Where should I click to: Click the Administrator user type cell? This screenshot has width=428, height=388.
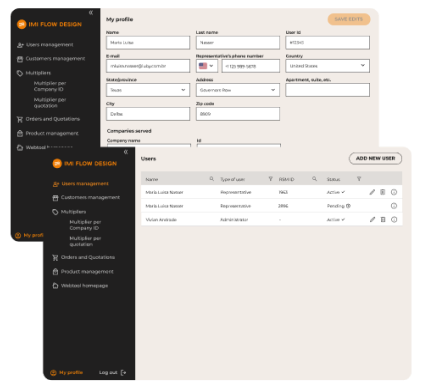tap(234, 220)
